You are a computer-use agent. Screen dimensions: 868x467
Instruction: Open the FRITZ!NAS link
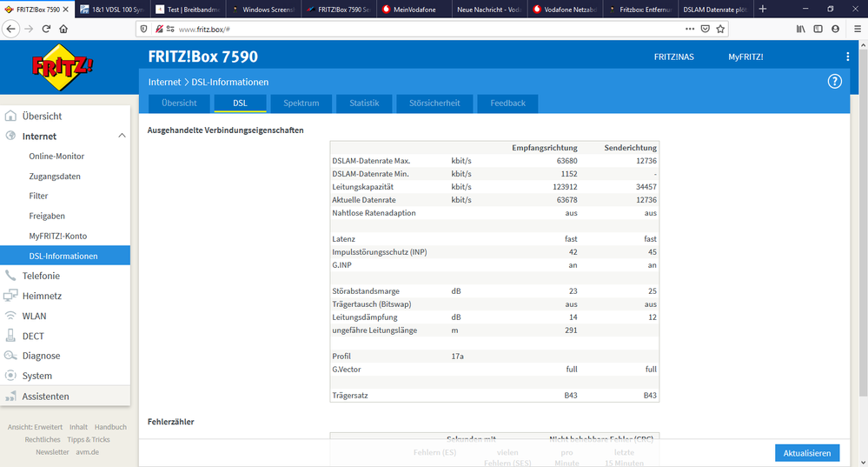pos(673,57)
